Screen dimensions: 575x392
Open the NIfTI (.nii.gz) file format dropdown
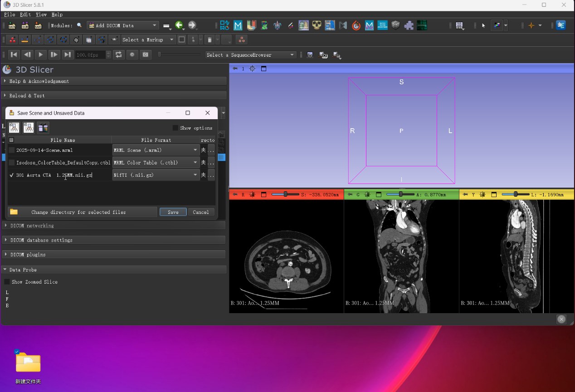156,175
